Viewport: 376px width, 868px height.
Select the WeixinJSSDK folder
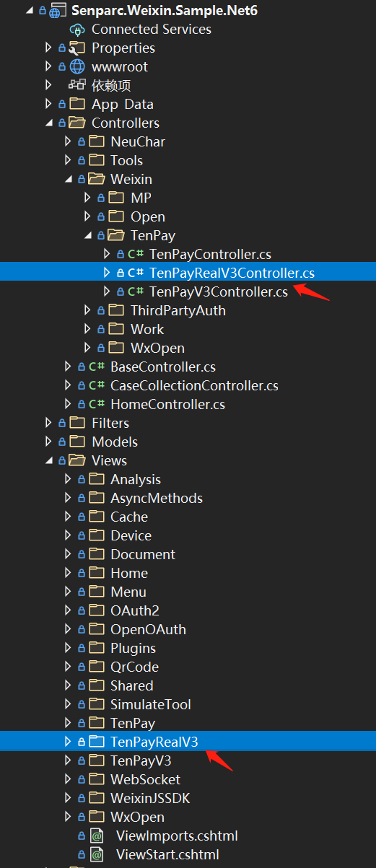[150, 799]
